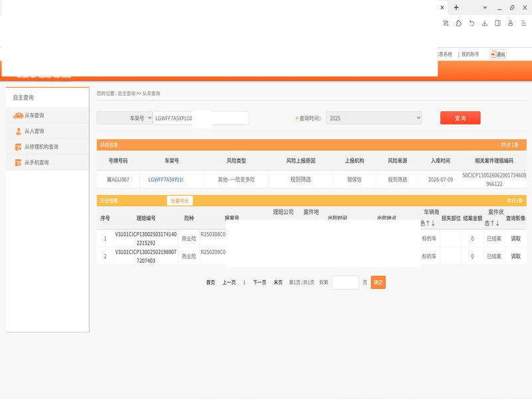532x399 pixels.
Task: Open the browser extensions puzzle icon
Action: [459, 23]
